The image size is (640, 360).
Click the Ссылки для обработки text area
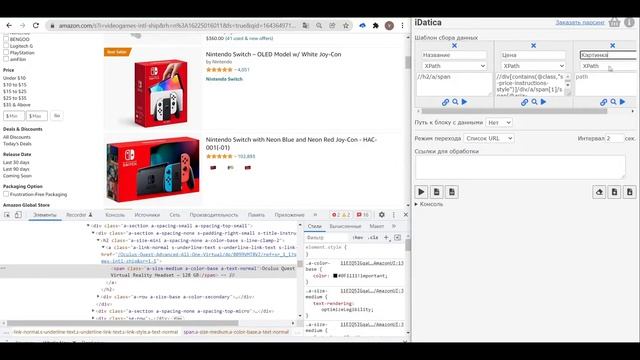pyautogui.click(x=520, y=167)
